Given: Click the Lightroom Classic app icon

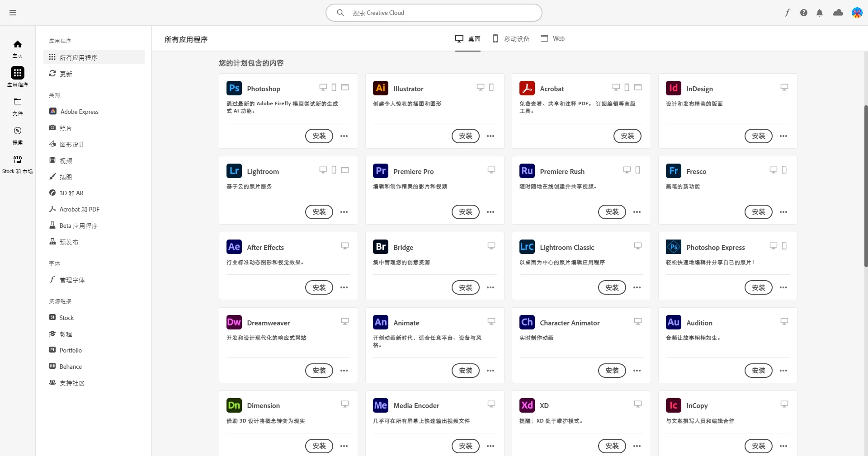Looking at the screenshot, I should pos(527,247).
